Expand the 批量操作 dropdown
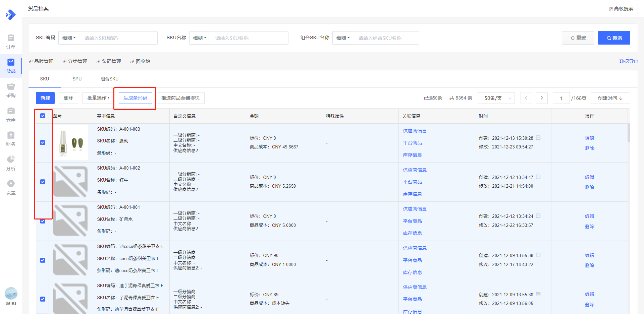The width and height of the screenshot is (644, 314). (98, 98)
